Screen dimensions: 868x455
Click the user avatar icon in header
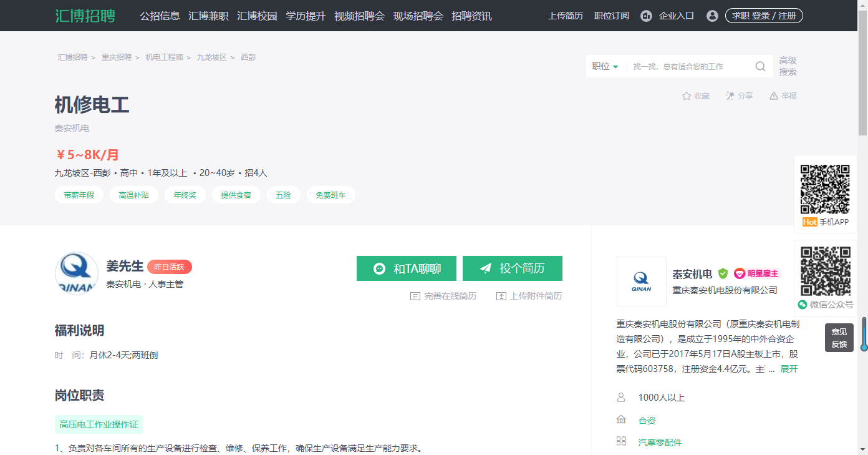pos(712,16)
